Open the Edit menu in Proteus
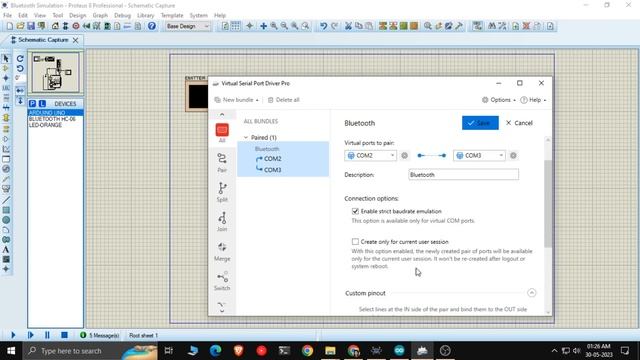Screen dimensions: 640x360 pyautogui.click(x=23, y=15)
